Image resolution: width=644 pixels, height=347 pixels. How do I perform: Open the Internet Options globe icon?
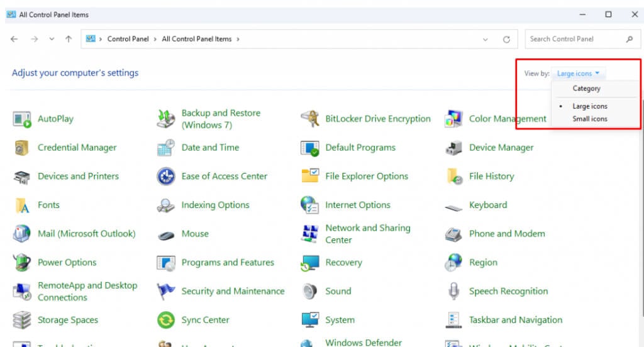pyautogui.click(x=309, y=206)
